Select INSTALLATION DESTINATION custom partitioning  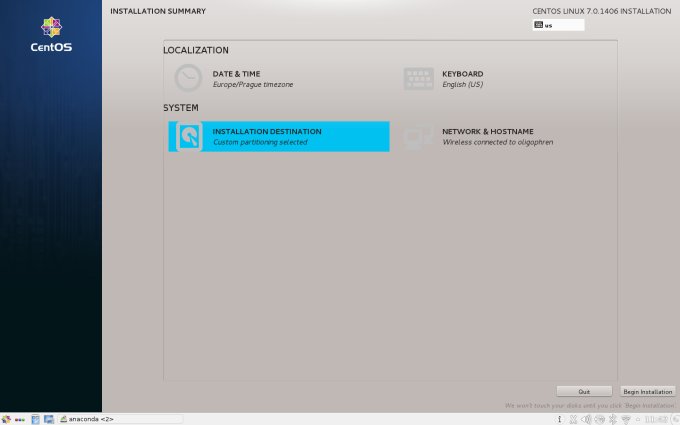click(x=279, y=137)
